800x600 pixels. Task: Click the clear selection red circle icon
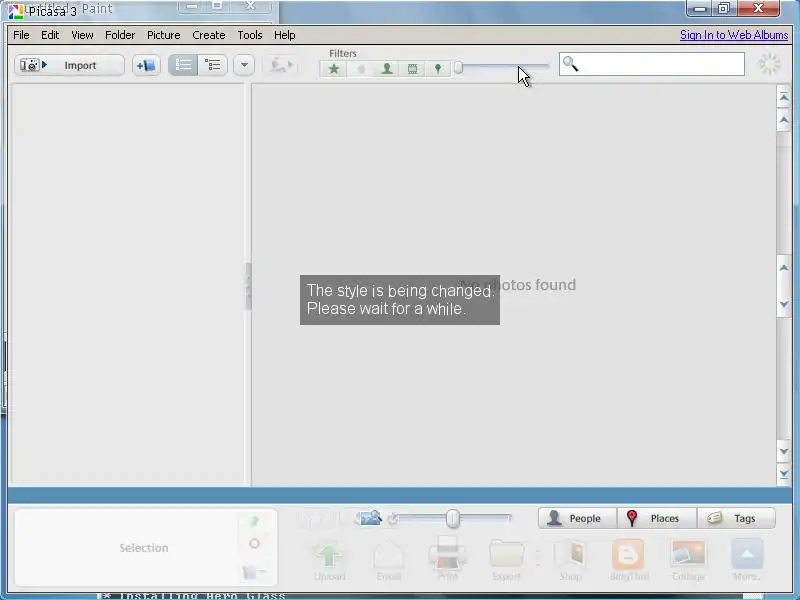254,544
